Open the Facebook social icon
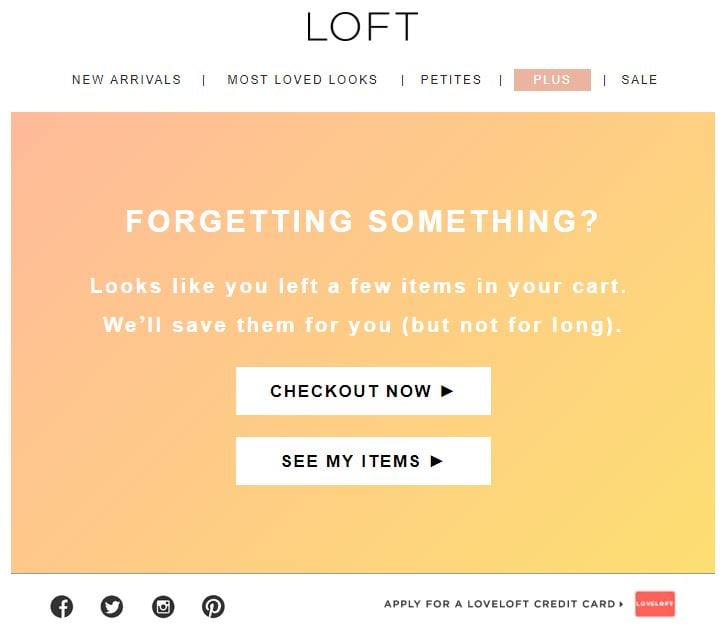727x628 pixels. coord(62,606)
